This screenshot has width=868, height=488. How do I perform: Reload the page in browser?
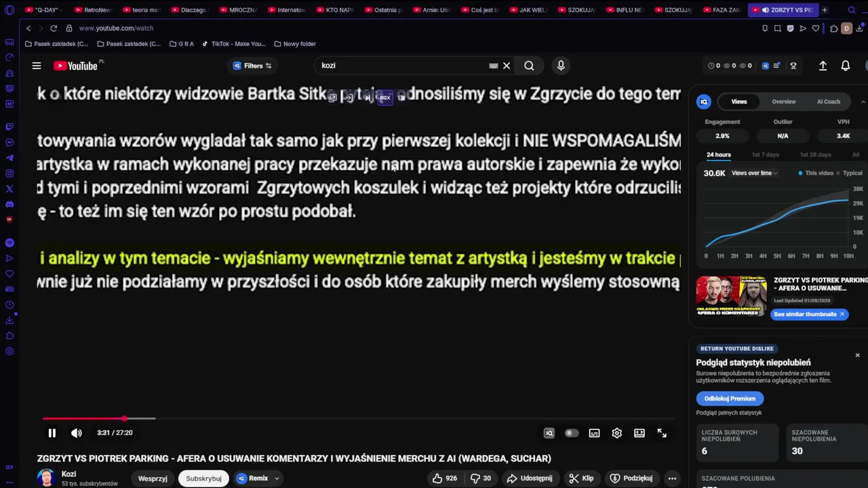point(54,28)
